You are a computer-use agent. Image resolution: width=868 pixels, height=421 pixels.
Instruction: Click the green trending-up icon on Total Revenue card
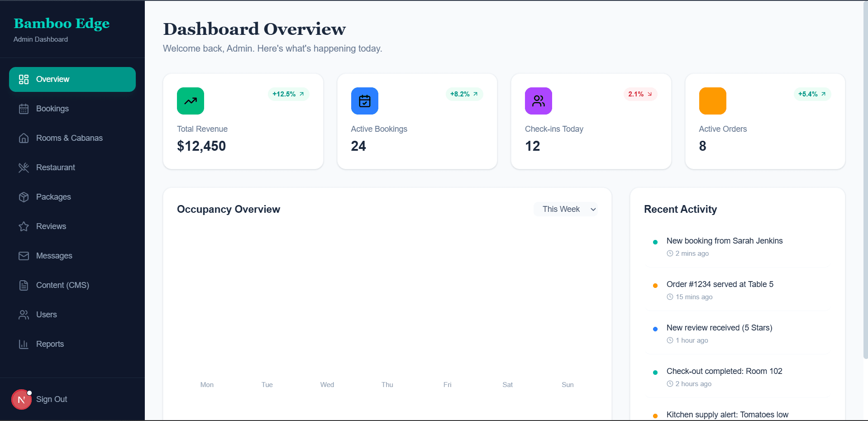pos(190,100)
